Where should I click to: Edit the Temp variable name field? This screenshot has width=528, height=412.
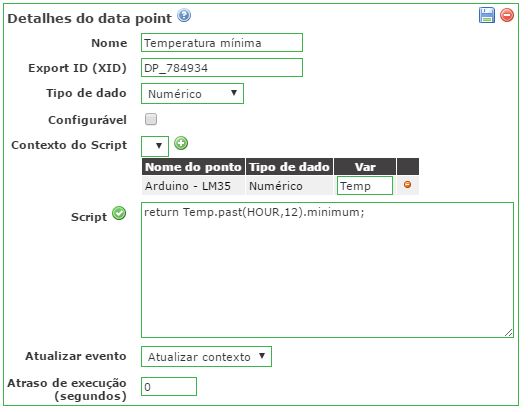tap(365, 185)
